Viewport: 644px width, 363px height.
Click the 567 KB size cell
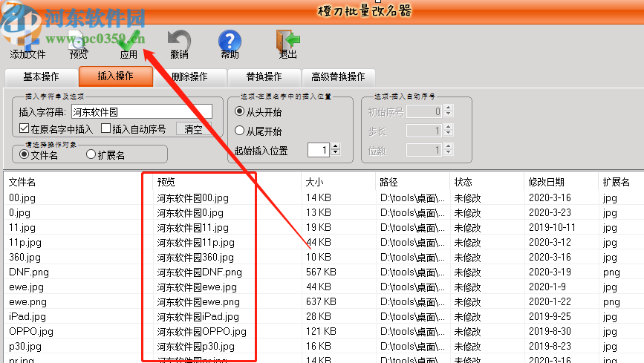pos(321,272)
